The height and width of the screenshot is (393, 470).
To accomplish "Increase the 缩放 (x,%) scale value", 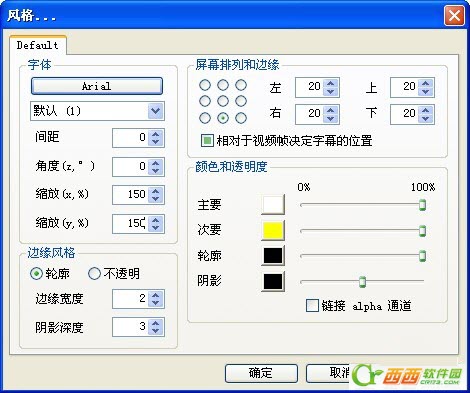I will click(156, 191).
